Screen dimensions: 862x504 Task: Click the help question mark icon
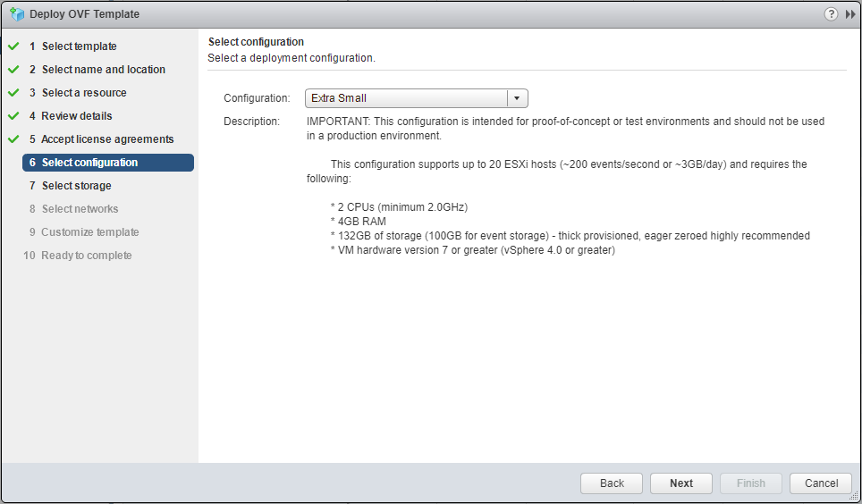point(832,14)
